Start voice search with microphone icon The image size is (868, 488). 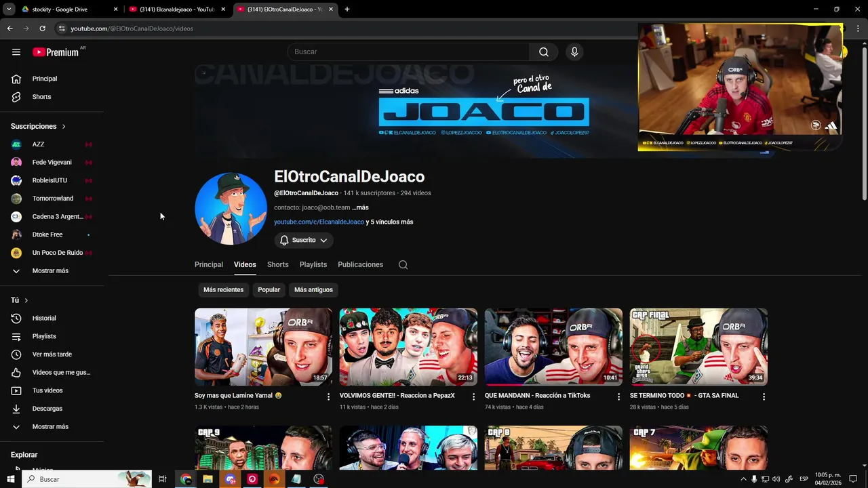[x=574, y=52]
